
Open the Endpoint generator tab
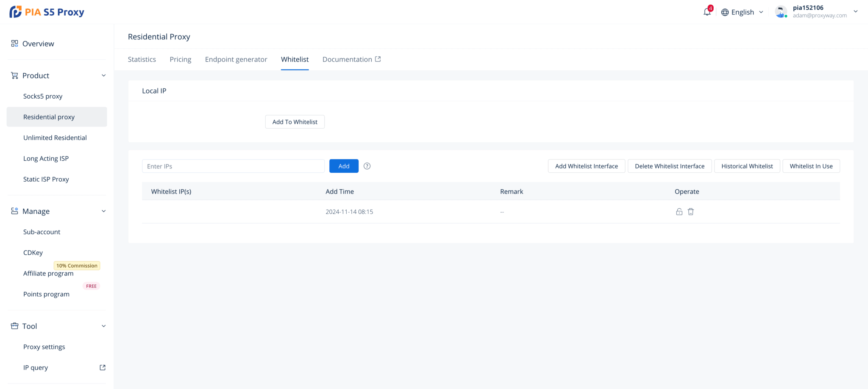236,59
